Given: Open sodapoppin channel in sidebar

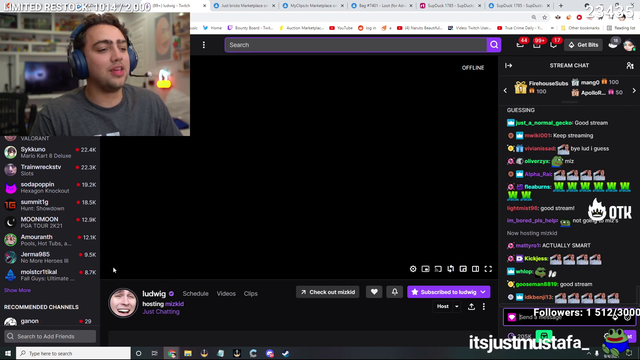Looking at the screenshot, I should pos(50,187).
